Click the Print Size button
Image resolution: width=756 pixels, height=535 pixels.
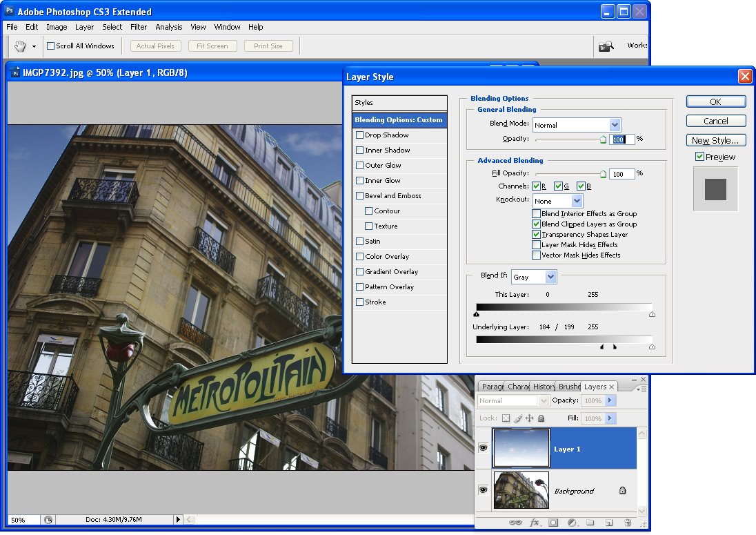click(268, 46)
